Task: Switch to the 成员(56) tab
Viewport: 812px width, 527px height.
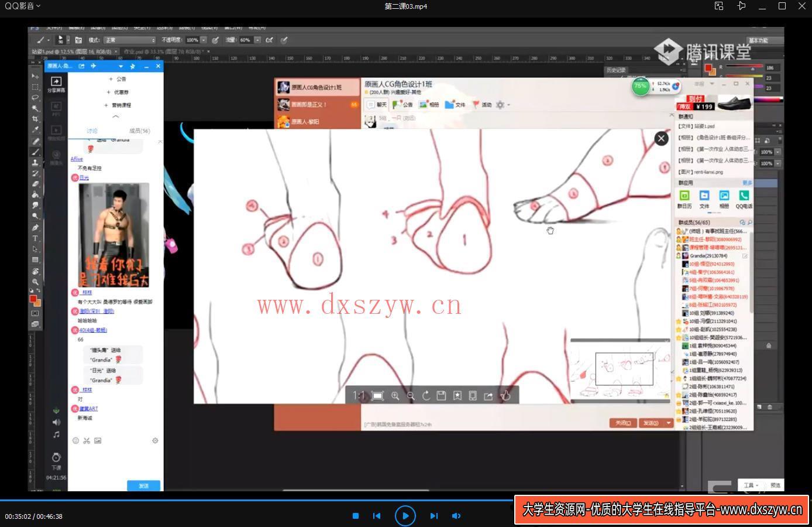Action: [139, 131]
